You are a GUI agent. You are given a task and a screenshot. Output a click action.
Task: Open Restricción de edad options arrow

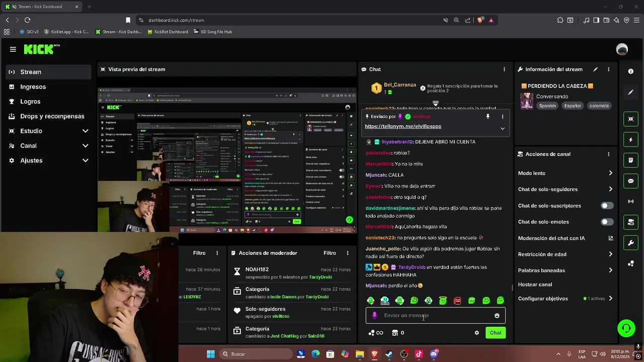tap(610, 254)
